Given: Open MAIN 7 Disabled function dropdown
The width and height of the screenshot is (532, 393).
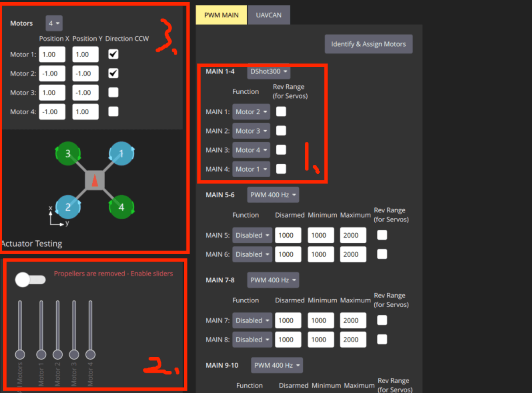Looking at the screenshot, I should [x=252, y=321].
